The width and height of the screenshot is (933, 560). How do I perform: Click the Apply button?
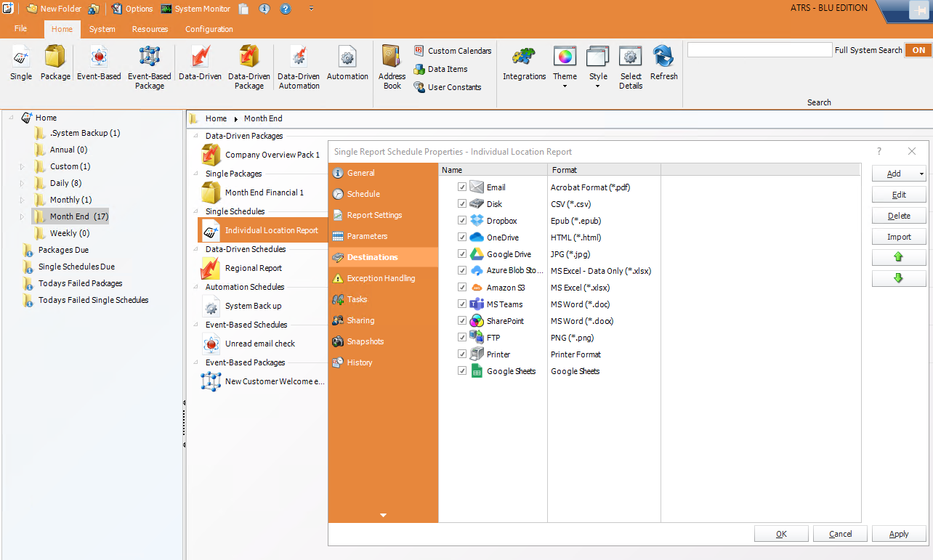coord(899,534)
